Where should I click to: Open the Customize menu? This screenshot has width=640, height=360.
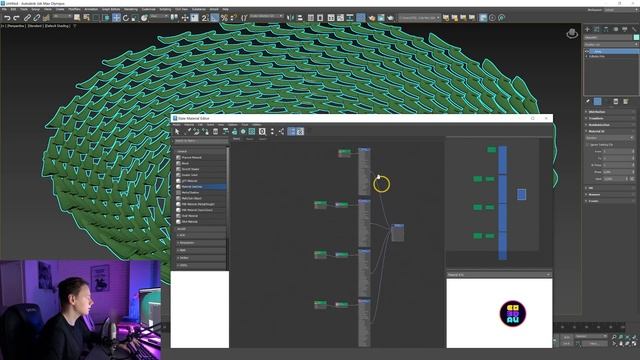[148, 9]
